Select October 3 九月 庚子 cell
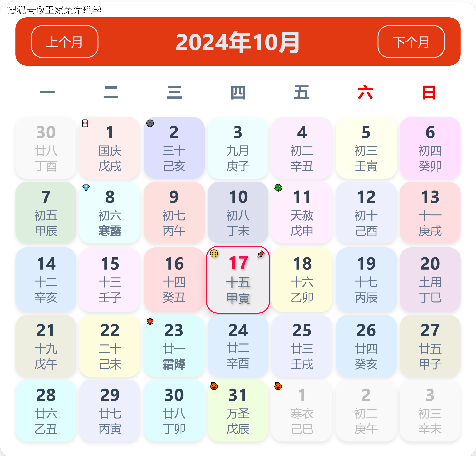Viewport: 476px width, 456px height. pyautogui.click(x=238, y=148)
